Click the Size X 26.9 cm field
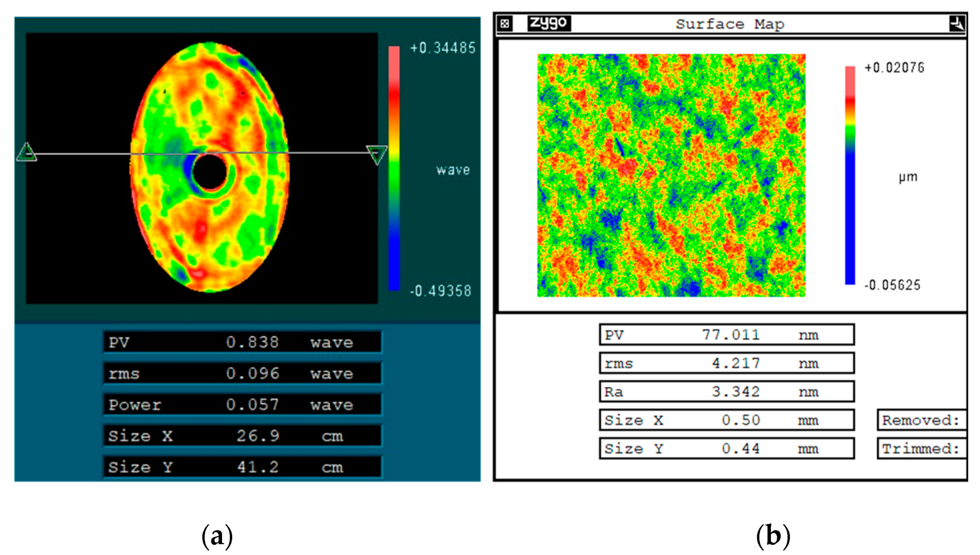980x555 pixels. [x=242, y=436]
